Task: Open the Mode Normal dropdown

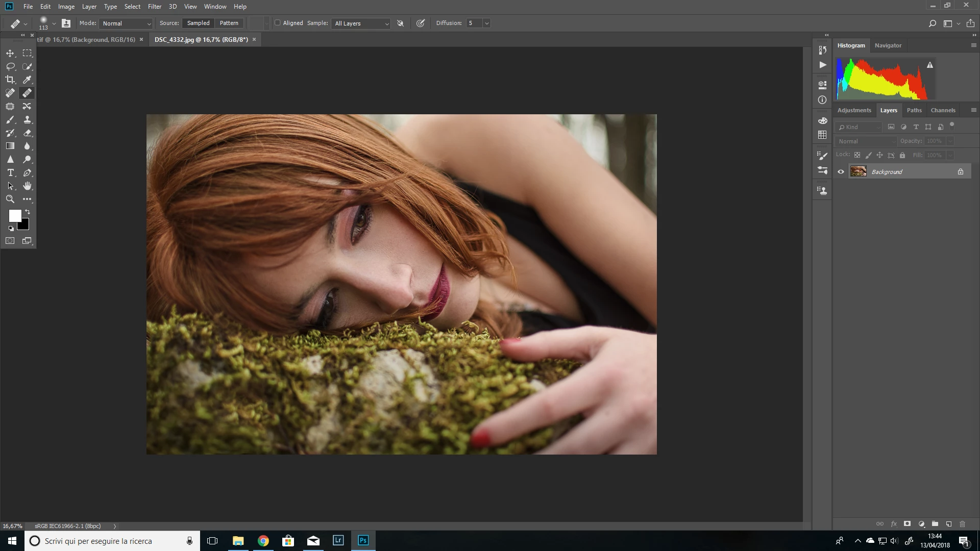Action: pos(127,23)
